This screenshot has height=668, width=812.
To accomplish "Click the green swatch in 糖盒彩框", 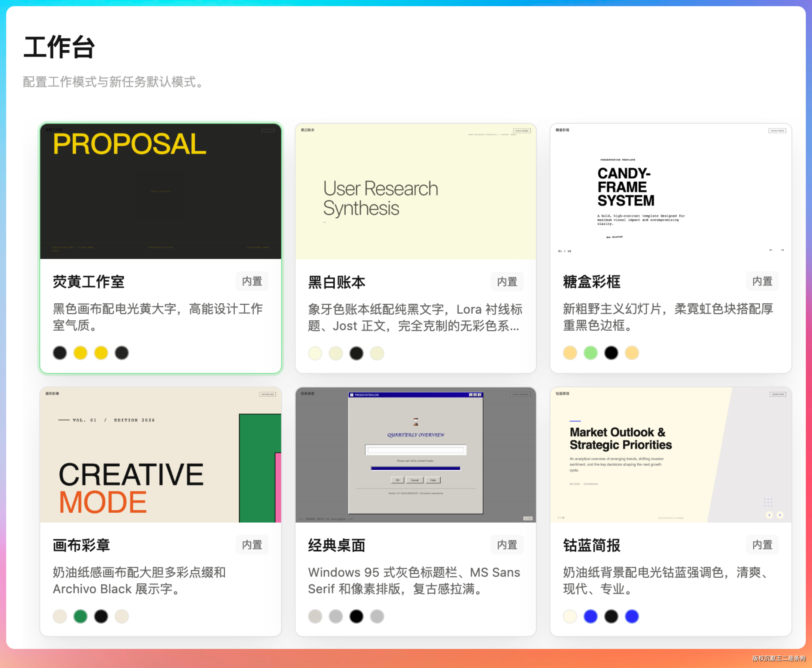I will pos(591,353).
